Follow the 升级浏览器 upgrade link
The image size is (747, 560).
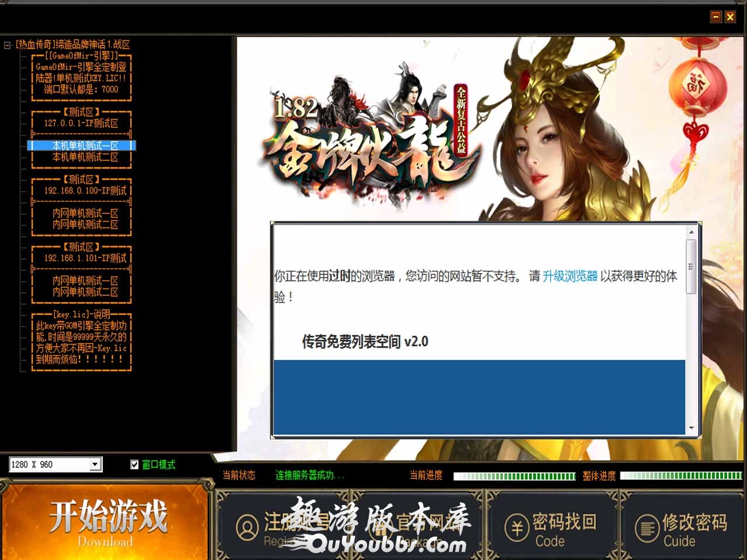570,276
